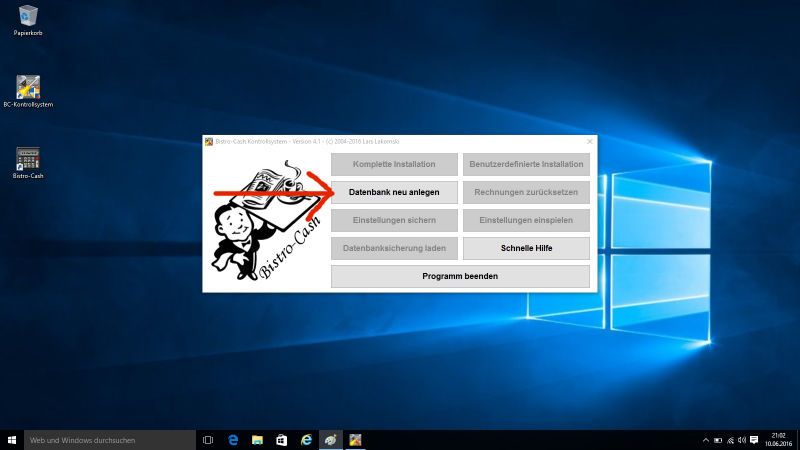Open the Windows Store taskbar icon
Image resolution: width=800 pixels, height=450 pixels.
282,440
